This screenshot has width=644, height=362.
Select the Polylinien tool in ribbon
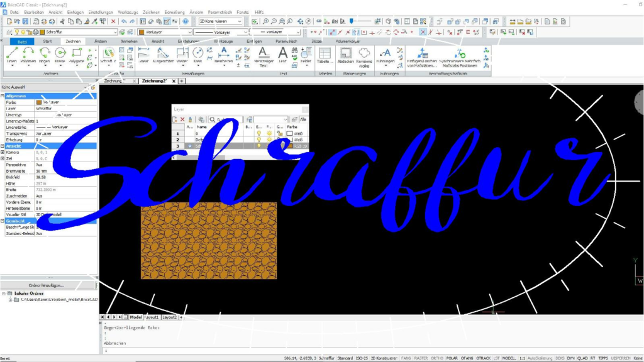point(28,57)
